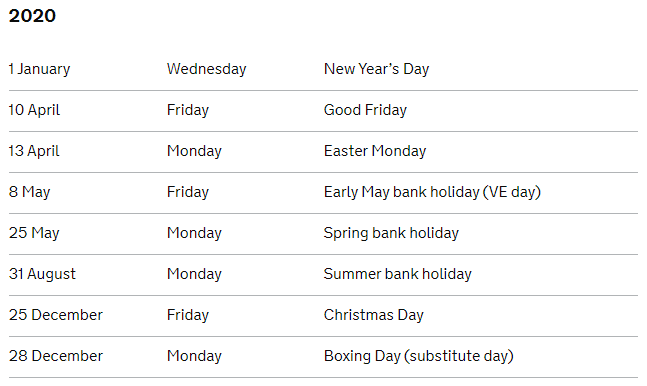The image size is (647, 386).
Task: Click the Easter Monday entry
Action: click(375, 151)
